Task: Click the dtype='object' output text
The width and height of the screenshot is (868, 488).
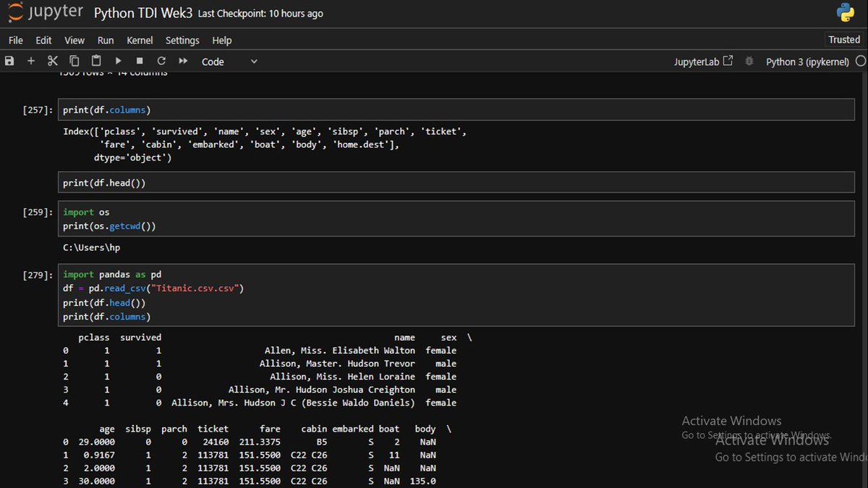Action: [x=132, y=158]
